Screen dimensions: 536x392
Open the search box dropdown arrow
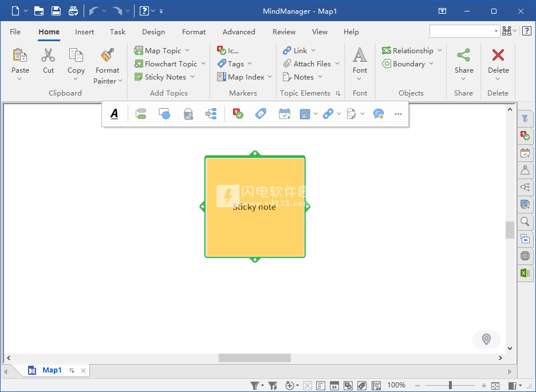[x=496, y=31]
